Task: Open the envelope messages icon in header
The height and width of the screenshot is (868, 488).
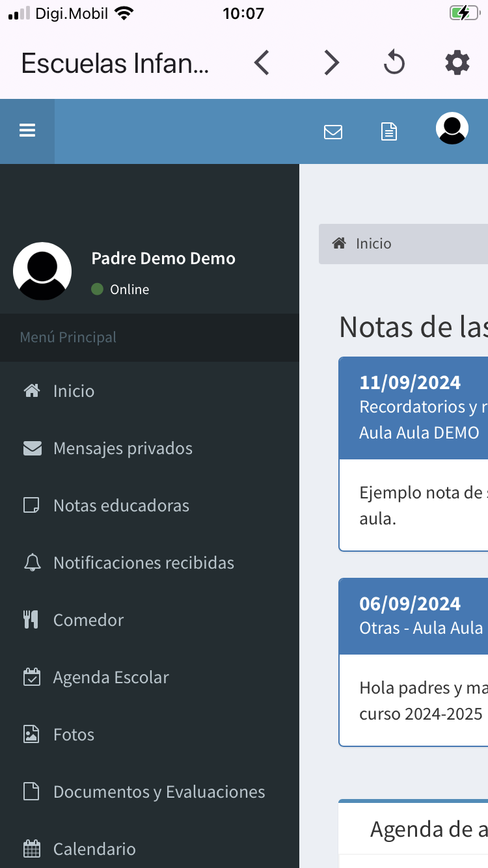Action: point(333,132)
